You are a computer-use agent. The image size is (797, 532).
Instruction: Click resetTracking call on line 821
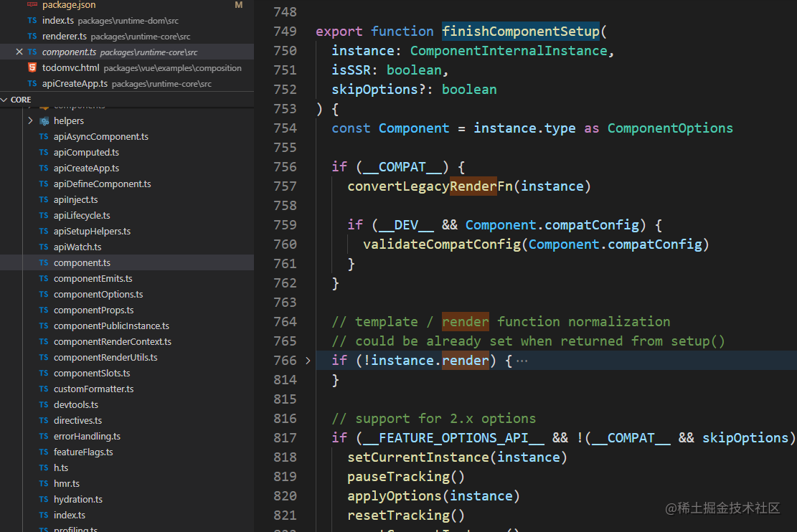click(x=399, y=516)
